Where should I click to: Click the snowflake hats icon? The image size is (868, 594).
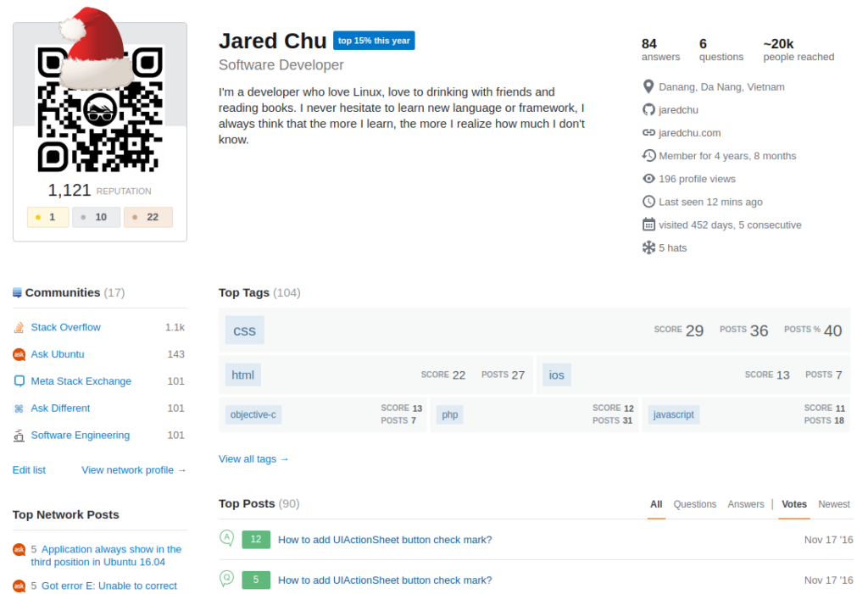tap(648, 248)
